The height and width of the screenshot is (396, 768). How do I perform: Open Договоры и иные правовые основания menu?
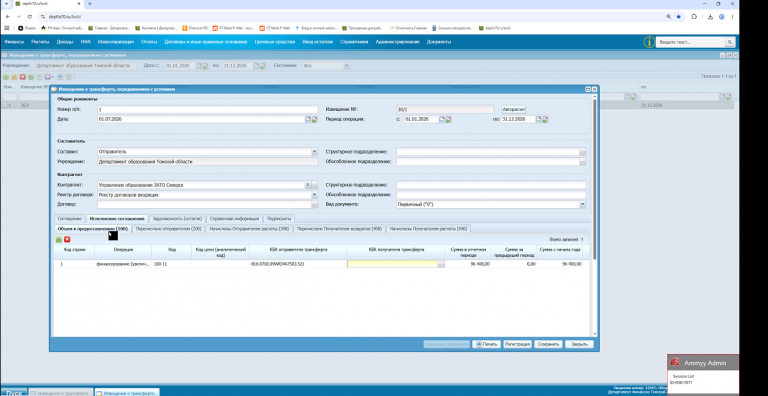pos(206,42)
